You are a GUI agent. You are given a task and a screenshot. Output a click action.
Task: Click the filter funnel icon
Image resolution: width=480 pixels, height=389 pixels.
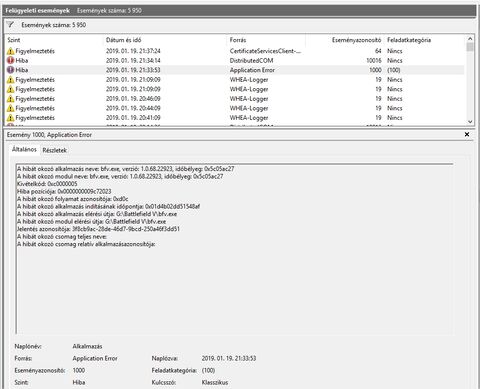coord(10,25)
